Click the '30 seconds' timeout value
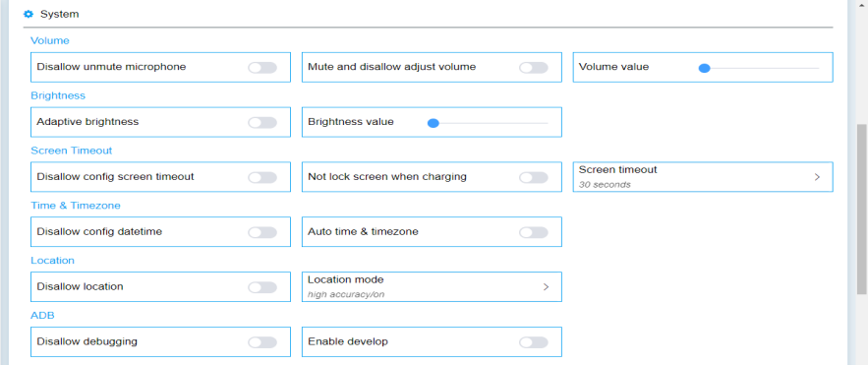The image size is (868, 365). click(605, 184)
